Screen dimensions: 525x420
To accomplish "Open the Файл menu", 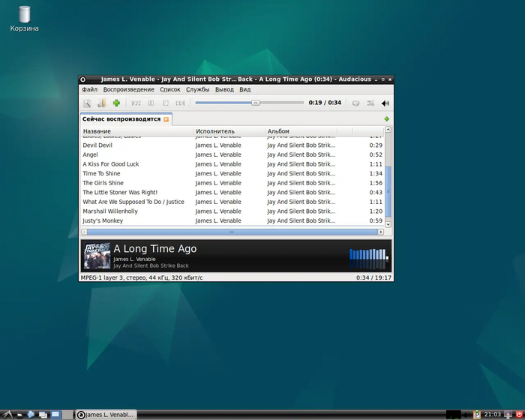I will click(x=90, y=89).
